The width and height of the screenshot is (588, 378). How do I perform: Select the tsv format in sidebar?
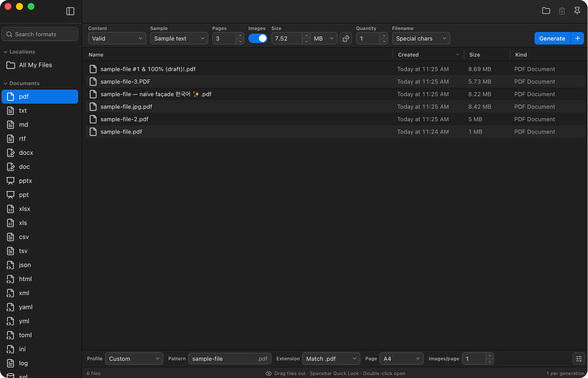[40, 251]
